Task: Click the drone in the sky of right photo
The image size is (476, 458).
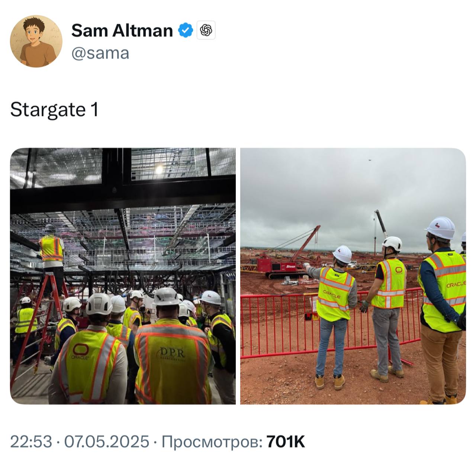Action: 370,160
